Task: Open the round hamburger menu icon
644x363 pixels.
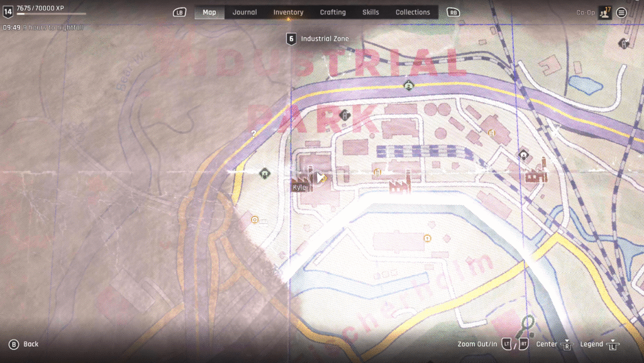Action: (621, 13)
